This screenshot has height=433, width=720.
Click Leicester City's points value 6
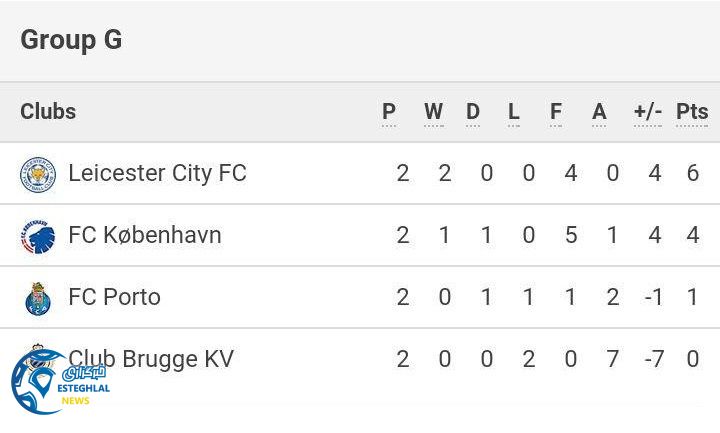tap(693, 173)
